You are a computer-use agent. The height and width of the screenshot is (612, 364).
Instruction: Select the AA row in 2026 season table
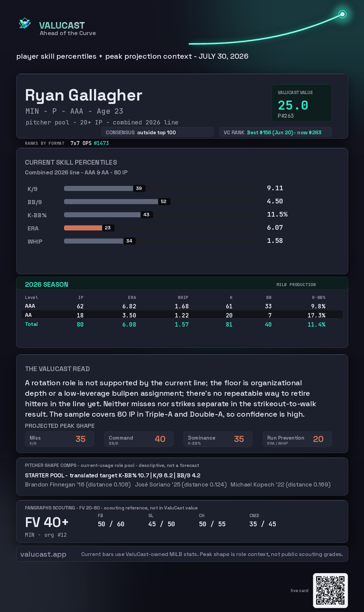[x=182, y=315]
